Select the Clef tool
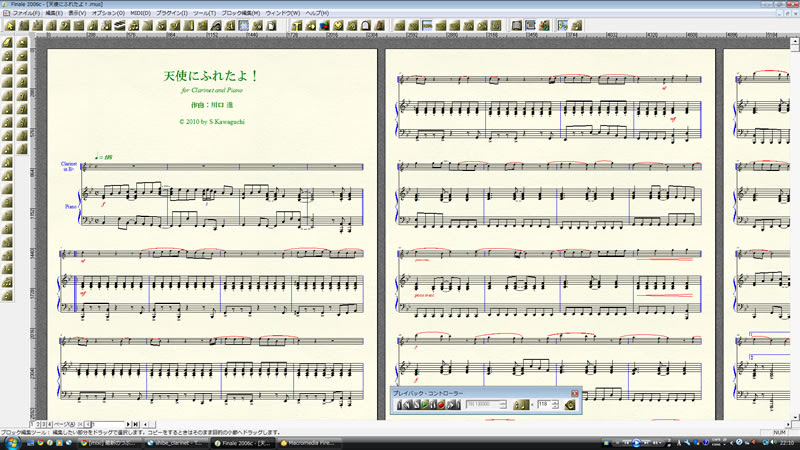 click(x=65, y=26)
